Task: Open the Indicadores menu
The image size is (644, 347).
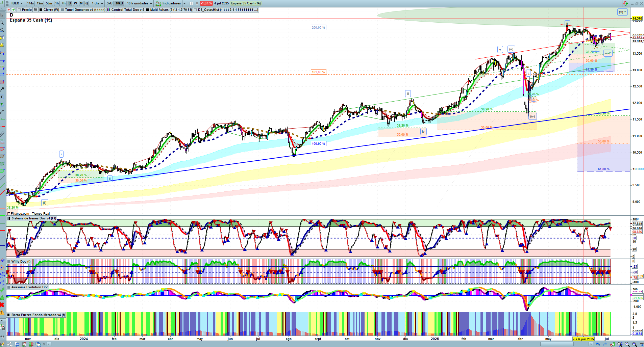Action: 171,3
